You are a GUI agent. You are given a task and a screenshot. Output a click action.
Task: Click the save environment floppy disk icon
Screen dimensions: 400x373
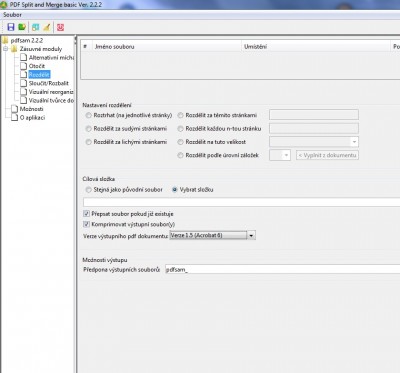click(11, 27)
